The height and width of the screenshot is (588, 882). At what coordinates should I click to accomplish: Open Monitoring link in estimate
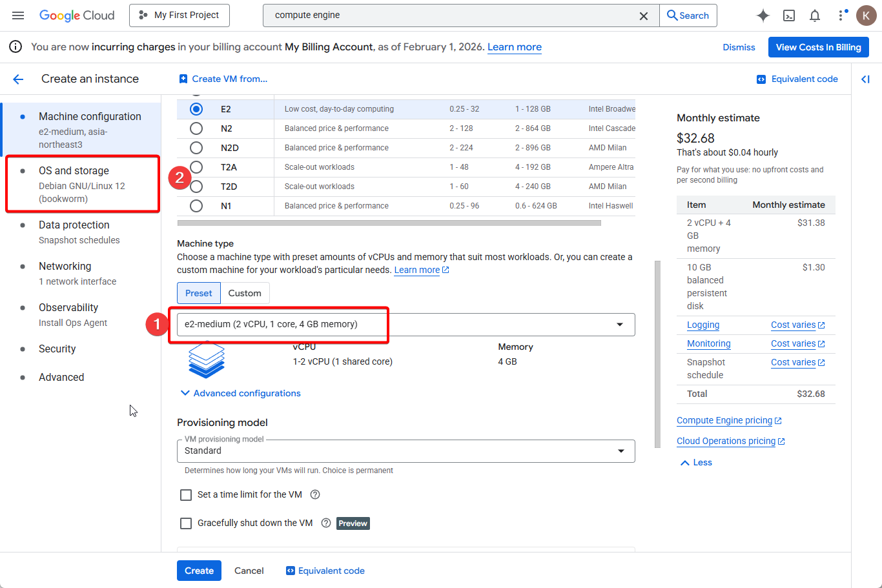(709, 344)
